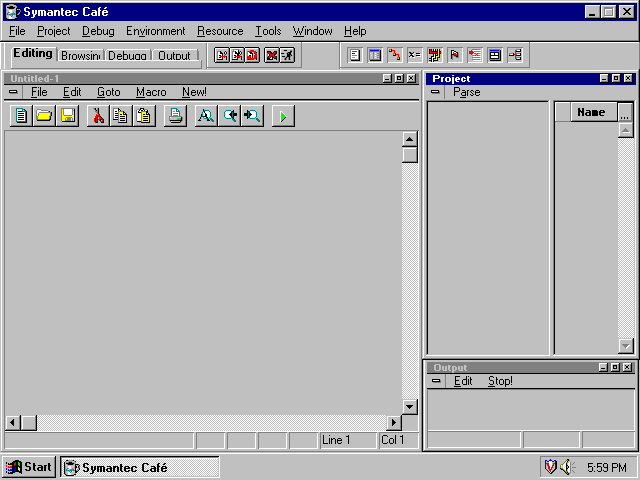Image resolution: width=640 pixels, height=480 pixels.
Task: Click the editor horizontal scrollbar left arrow
Action: click(x=13, y=422)
